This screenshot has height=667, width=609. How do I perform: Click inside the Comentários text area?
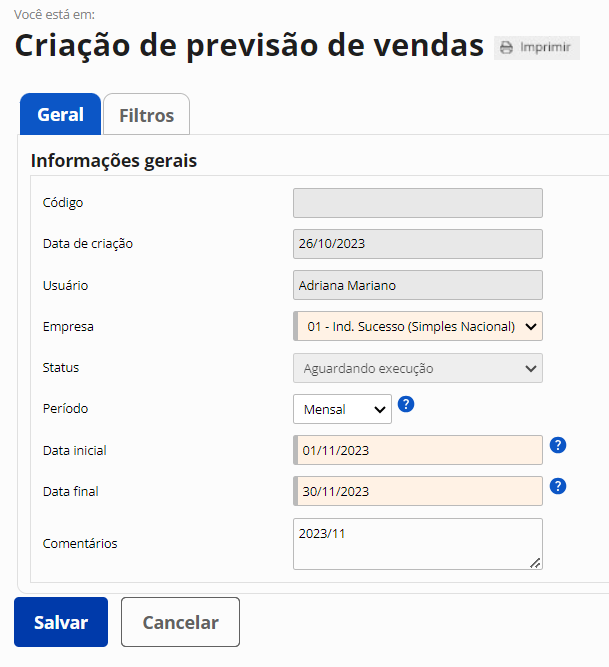point(418,544)
